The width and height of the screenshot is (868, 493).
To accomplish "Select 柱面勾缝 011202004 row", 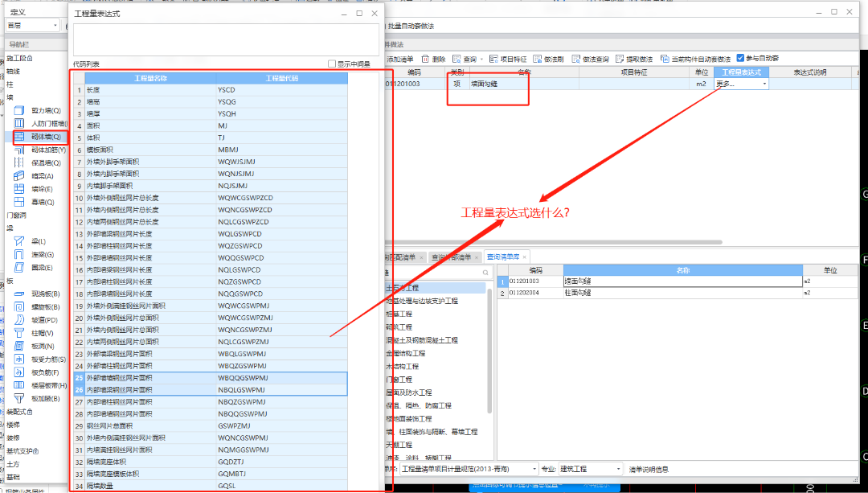I will point(678,293).
